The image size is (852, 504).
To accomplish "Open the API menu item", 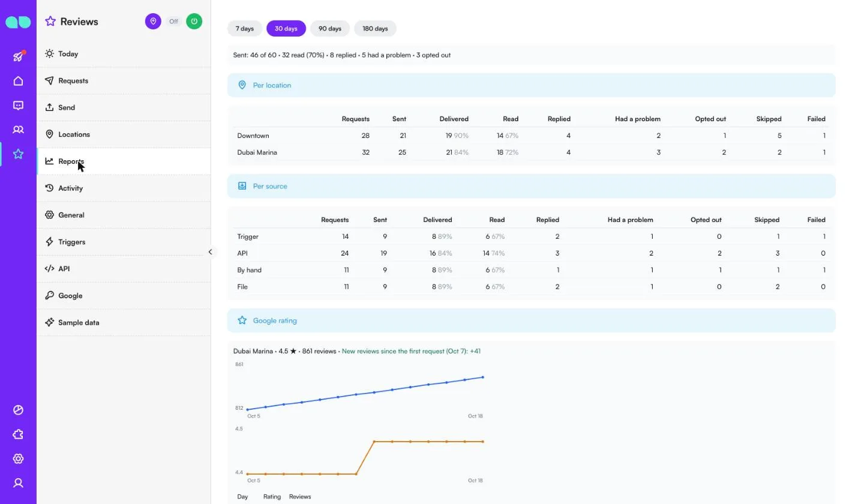I will pos(124,269).
